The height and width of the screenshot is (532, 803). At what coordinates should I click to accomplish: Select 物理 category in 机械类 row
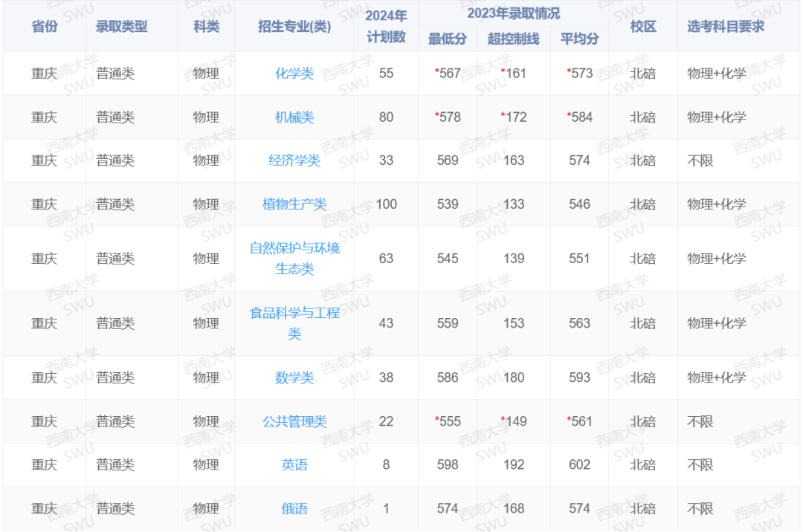point(206,117)
